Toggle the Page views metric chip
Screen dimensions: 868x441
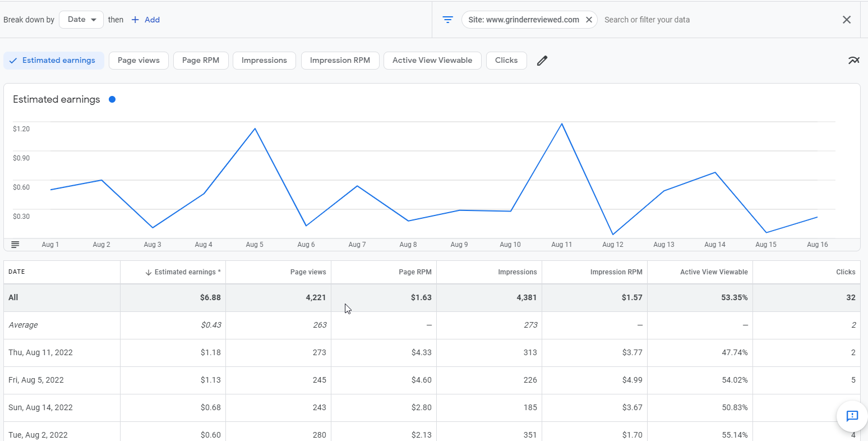point(138,61)
